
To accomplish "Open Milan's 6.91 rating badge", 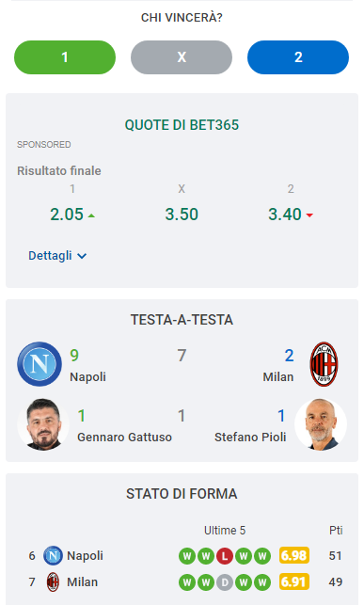I will pyautogui.click(x=294, y=581).
